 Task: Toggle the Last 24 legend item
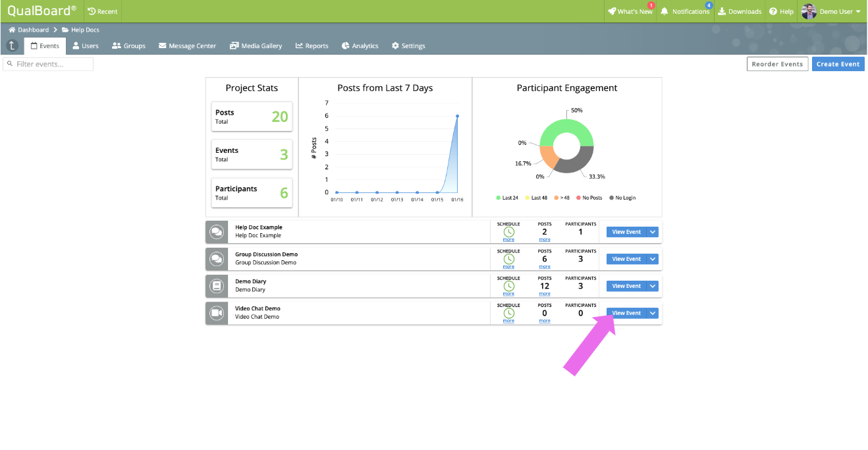[x=507, y=198]
